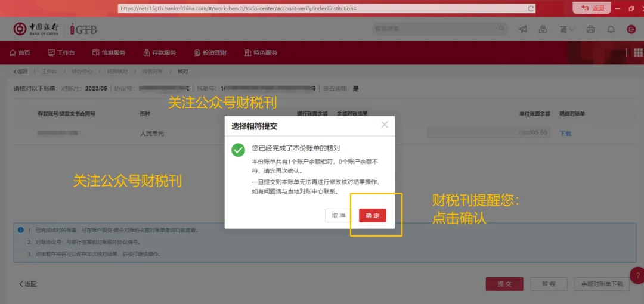Click the 单位账面余额 amount input field

[488, 132]
